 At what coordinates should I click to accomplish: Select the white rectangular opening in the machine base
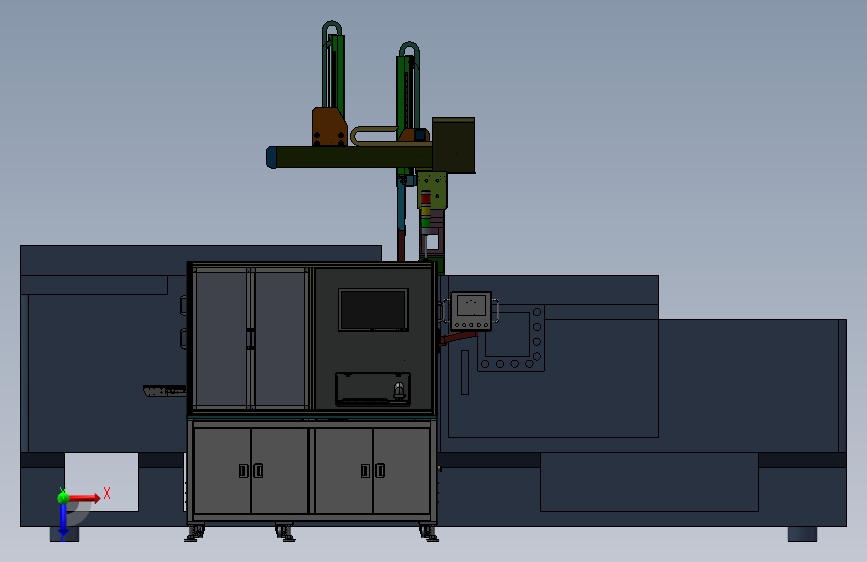(101, 482)
